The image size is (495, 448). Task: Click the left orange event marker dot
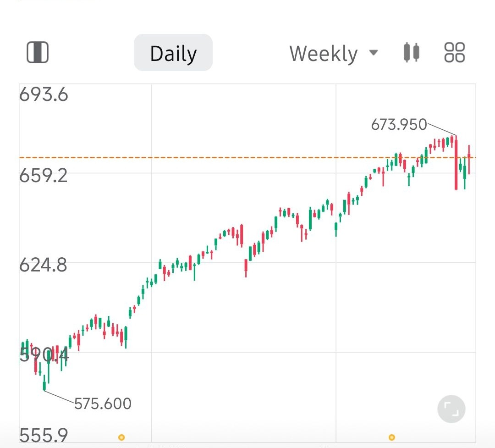coord(121,437)
